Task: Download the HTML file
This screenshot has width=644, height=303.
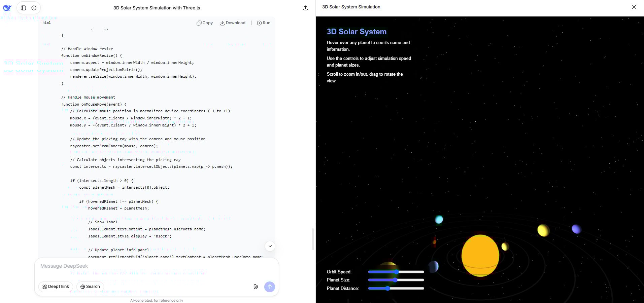Action: point(233,23)
